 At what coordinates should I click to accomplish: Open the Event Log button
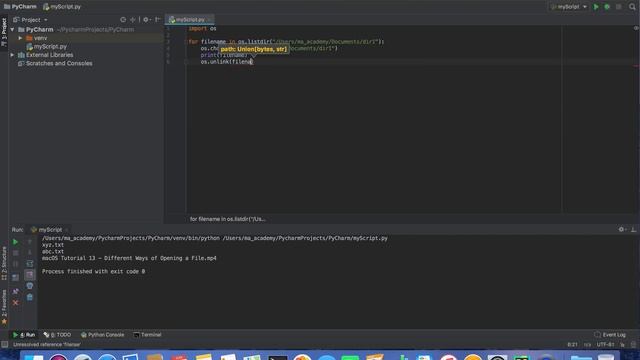pyautogui.click(x=610, y=335)
